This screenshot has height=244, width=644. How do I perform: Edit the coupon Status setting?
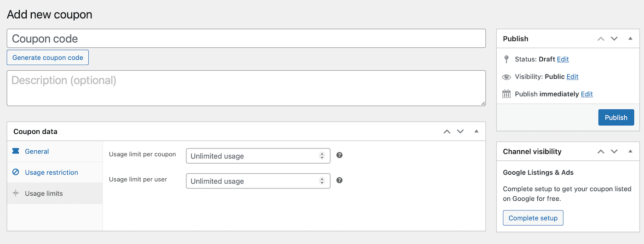563,59
